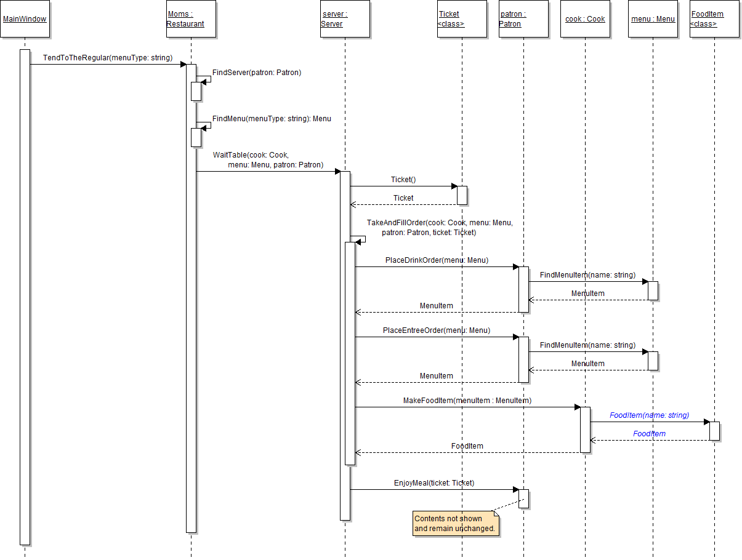Click the blue FoodItem(name: string) message

[x=649, y=415]
